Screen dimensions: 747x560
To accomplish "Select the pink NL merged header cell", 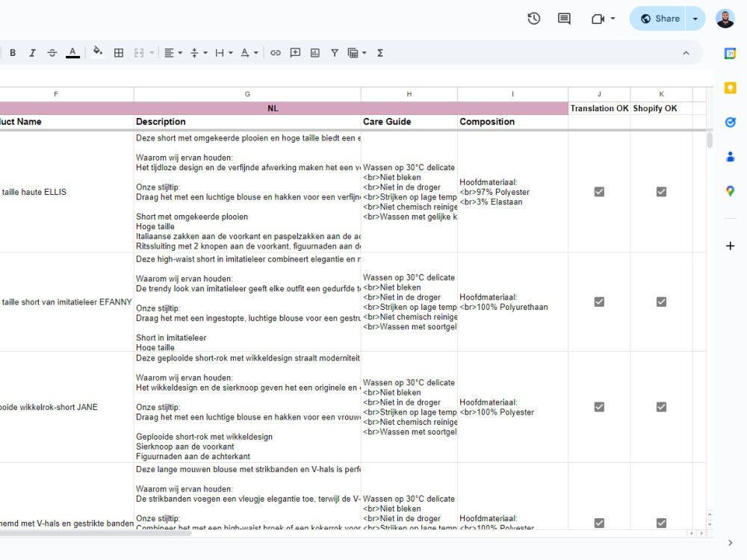I will [284, 108].
